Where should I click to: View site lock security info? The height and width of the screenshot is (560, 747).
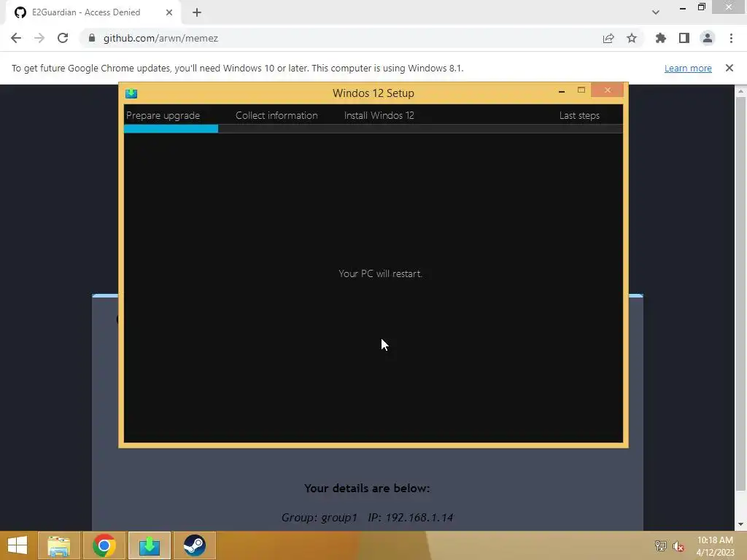tap(91, 38)
